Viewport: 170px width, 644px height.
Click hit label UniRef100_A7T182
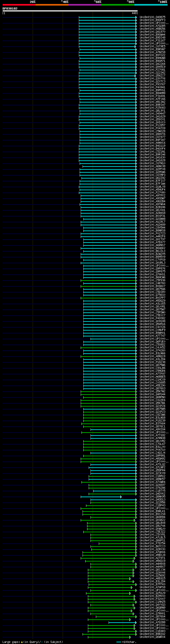pos(152,435)
